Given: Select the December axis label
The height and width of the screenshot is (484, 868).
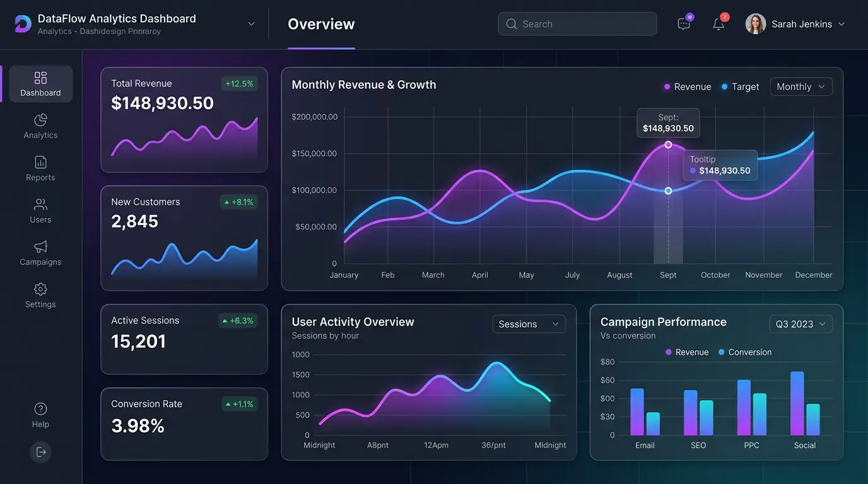Looking at the screenshot, I should (814, 275).
